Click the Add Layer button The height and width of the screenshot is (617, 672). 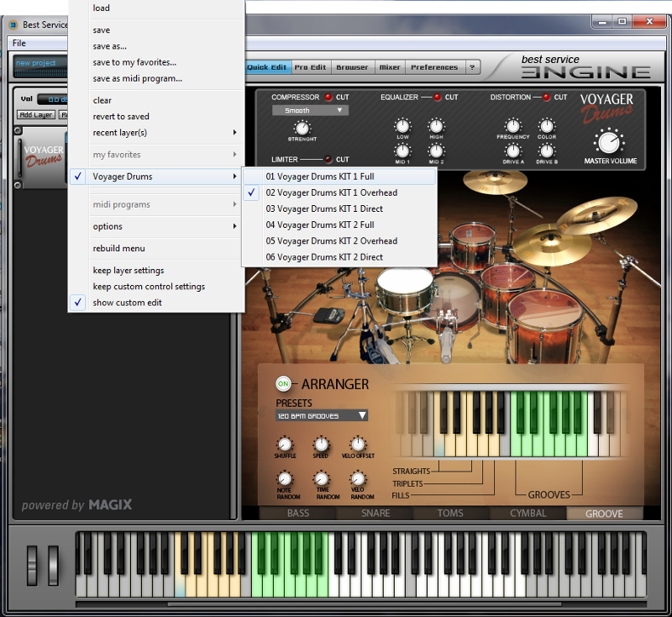coord(36,115)
